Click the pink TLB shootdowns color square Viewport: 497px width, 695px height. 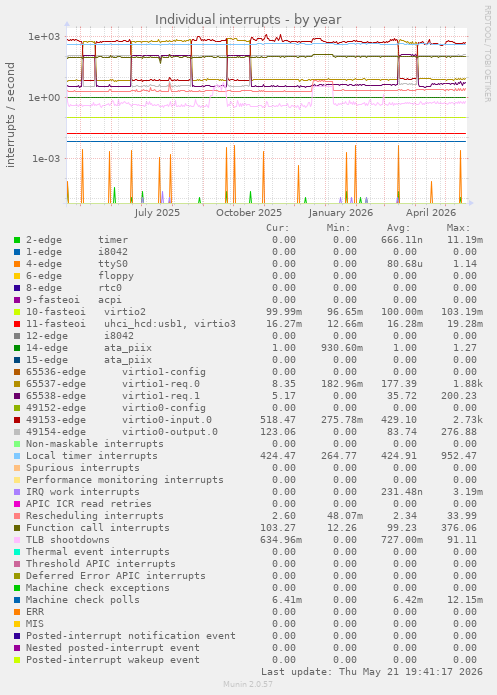click(17, 539)
